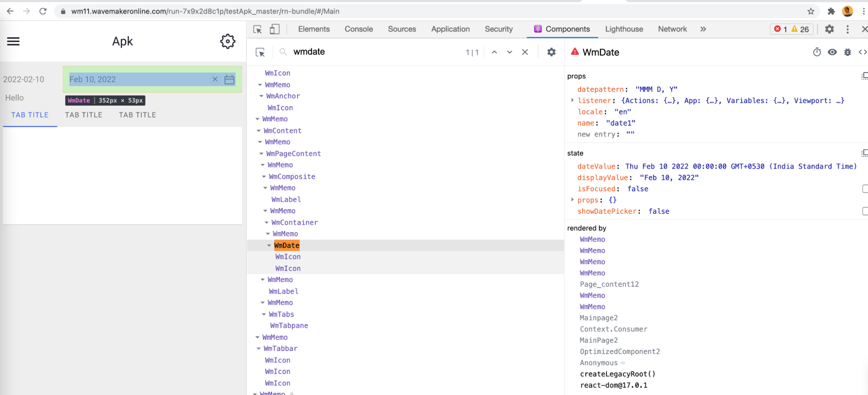Screen dimensions: 868x395
Task: Open app settings gear beside Apk title
Action: pos(228,41)
